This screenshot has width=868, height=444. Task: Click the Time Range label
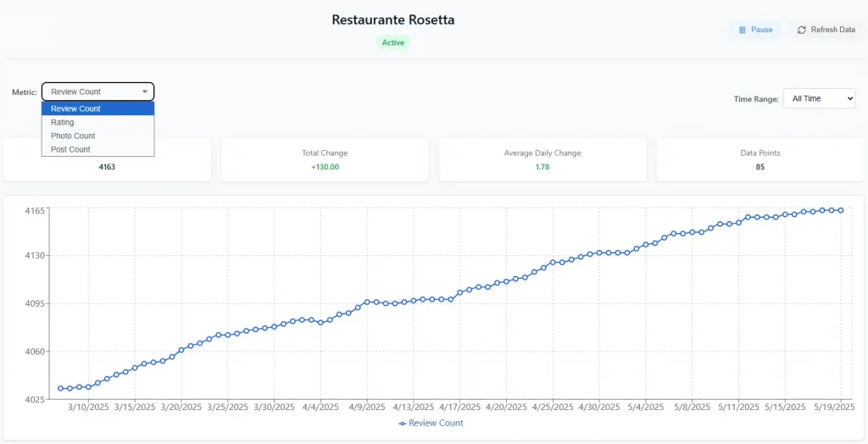(756, 99)
